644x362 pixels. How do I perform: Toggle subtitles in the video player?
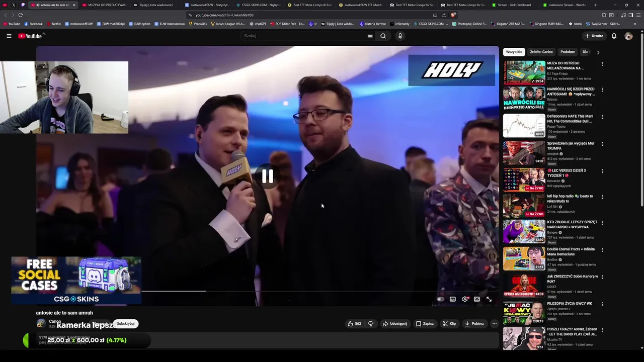[x=453, y=299]
